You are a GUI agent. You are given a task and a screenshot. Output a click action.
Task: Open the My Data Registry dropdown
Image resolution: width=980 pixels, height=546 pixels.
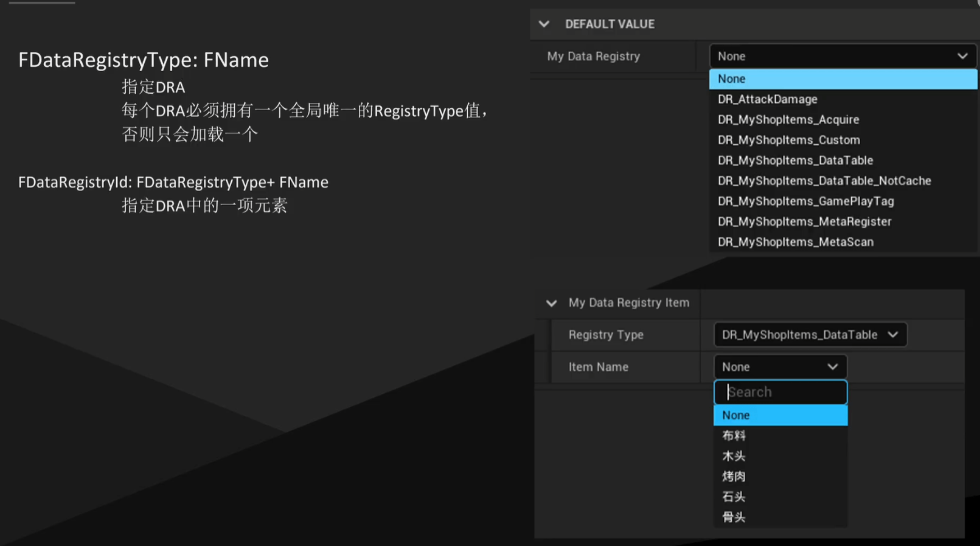(x=842, y=56)
